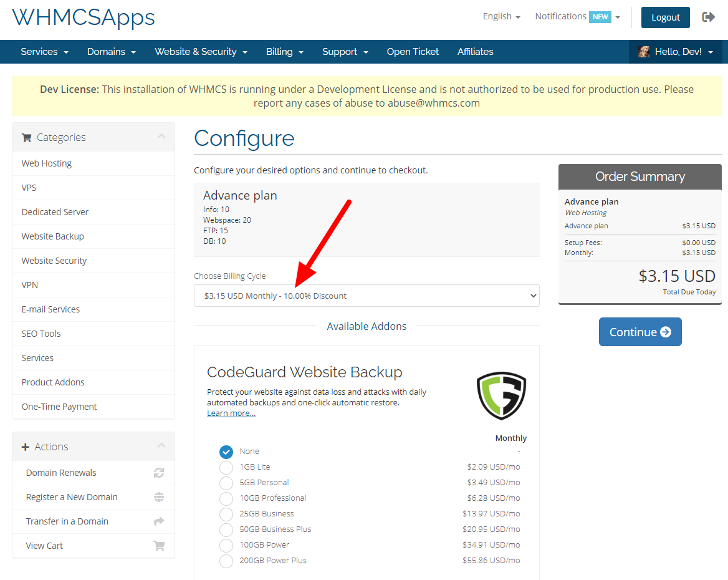Click the share arrow icon for Transfer in a Domain
The width and height of the screenshot is (728, 580).
pos(159,521)
